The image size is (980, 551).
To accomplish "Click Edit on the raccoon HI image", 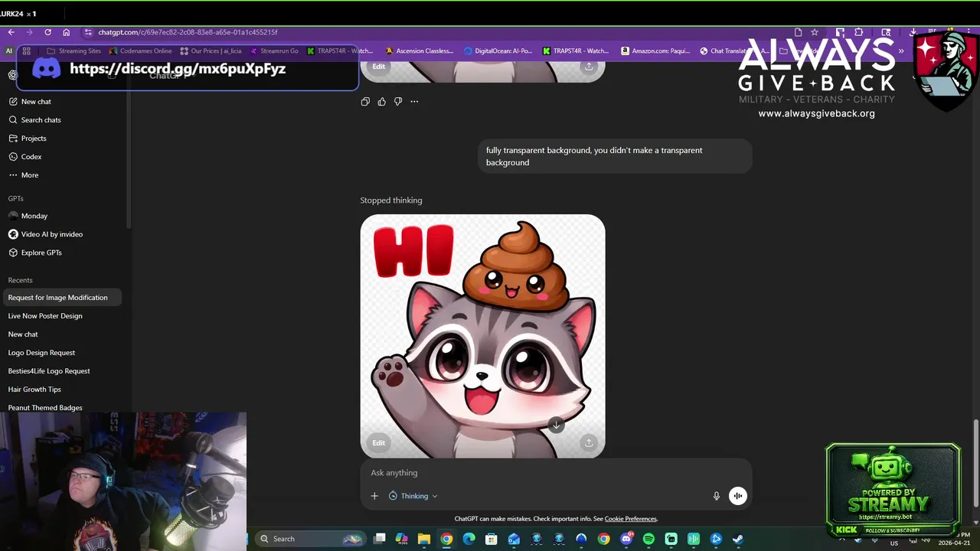I will pyautogui.click(x=378, y=442).
